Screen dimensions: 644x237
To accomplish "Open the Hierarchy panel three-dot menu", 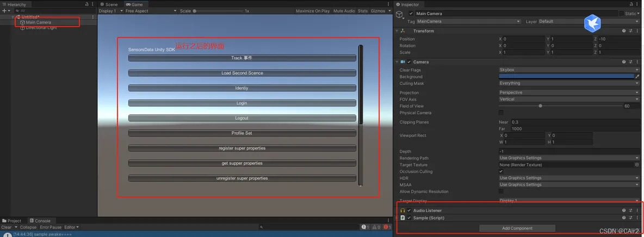I will click(x=93, y=4).
